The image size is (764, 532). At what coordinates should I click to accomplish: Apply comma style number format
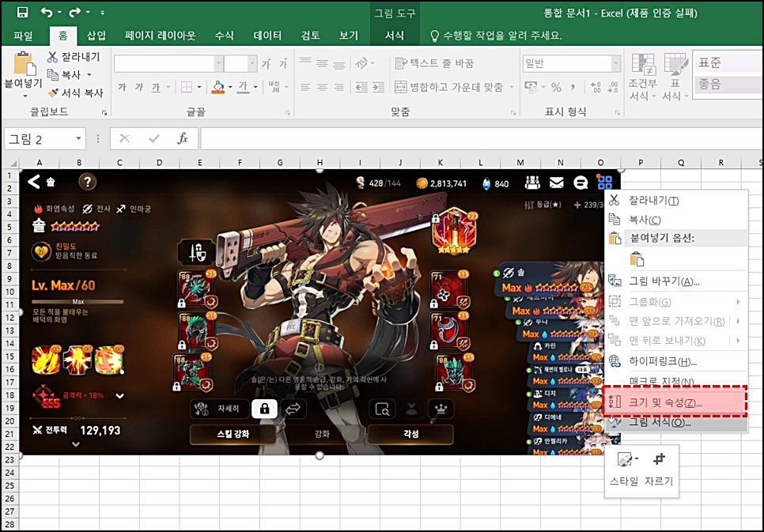click(x=573, y=87)
